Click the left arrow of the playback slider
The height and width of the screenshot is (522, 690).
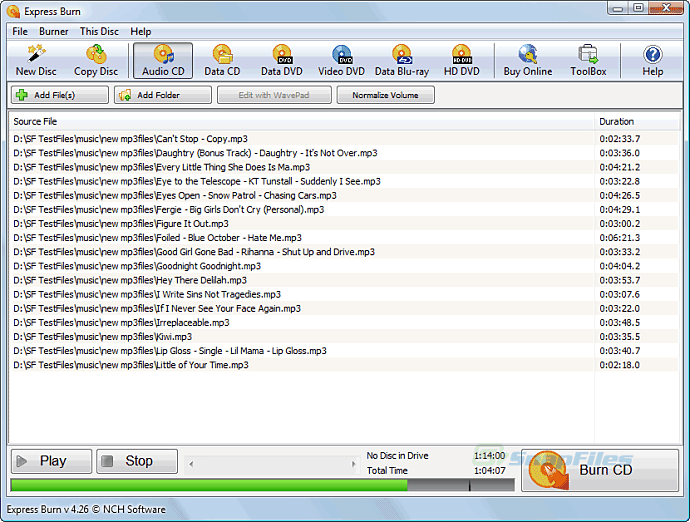click(x=191, y=464)
